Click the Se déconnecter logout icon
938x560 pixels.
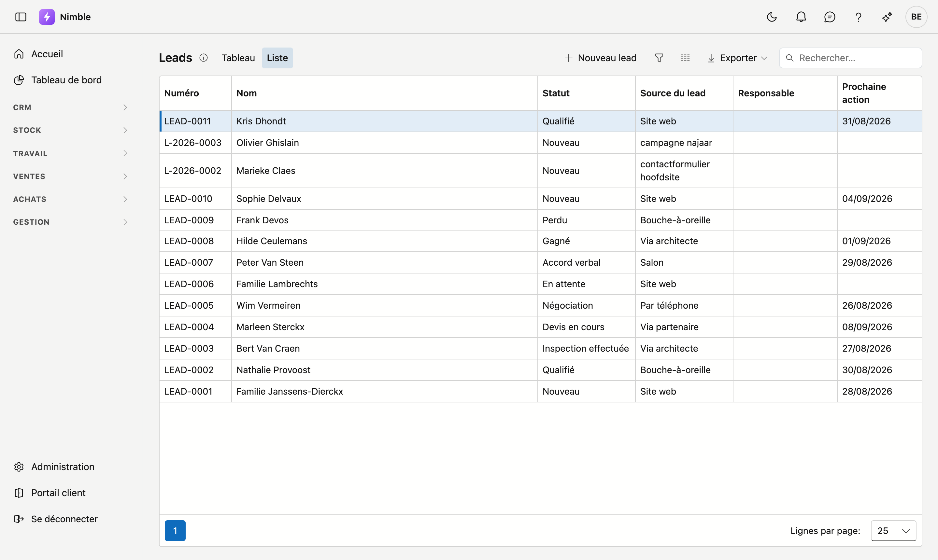(x=19, y=519)
